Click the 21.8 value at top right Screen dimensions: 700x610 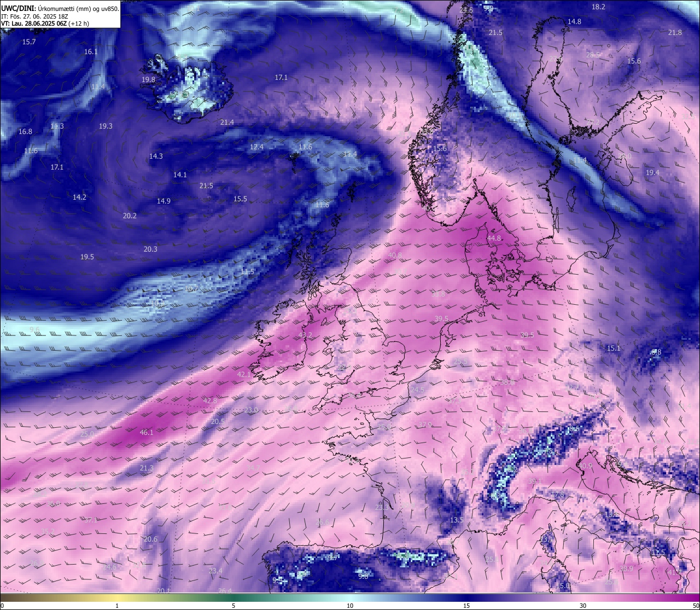(x=675, y=33)
